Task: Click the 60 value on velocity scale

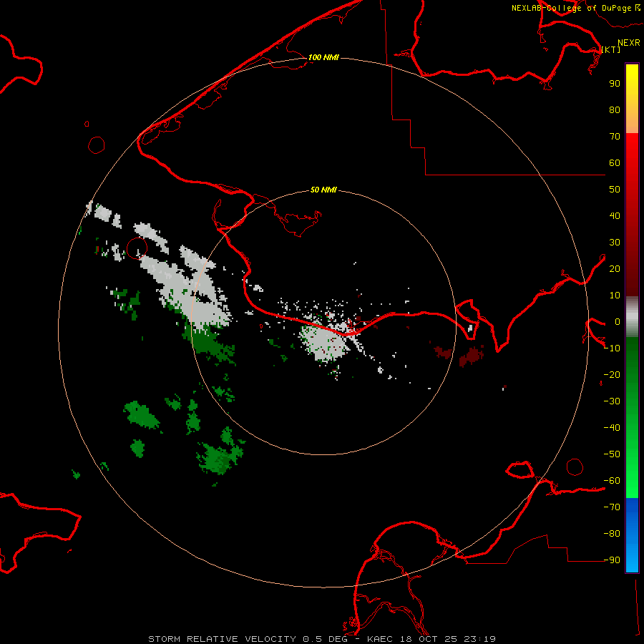Action: point(615,162)
